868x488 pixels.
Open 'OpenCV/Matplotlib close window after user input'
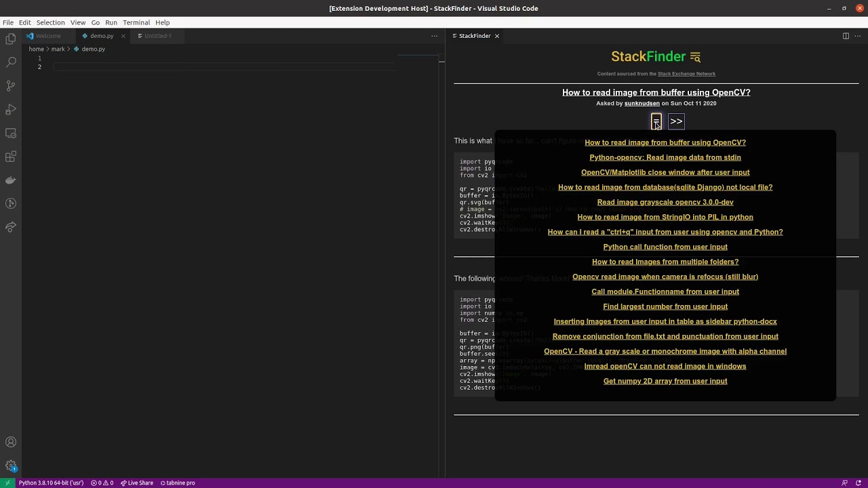(x=665, y=172)
